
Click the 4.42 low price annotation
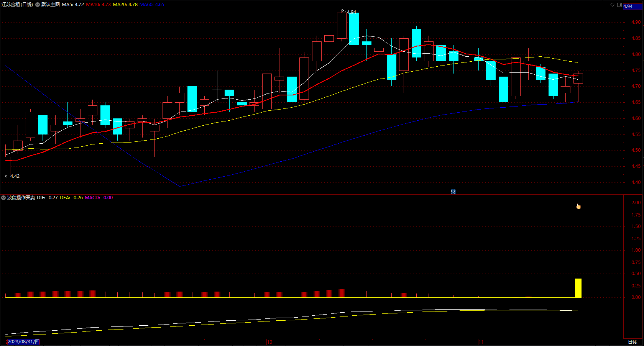click(15, 176)
